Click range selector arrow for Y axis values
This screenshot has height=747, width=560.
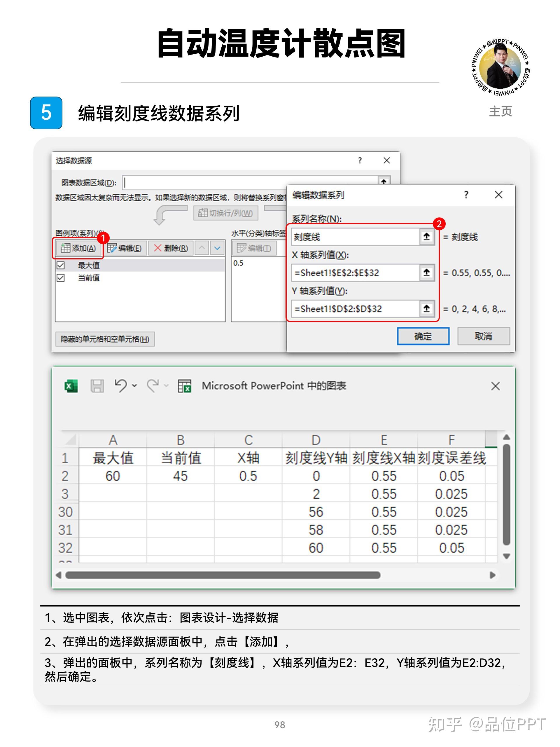[x=426, y=308]
